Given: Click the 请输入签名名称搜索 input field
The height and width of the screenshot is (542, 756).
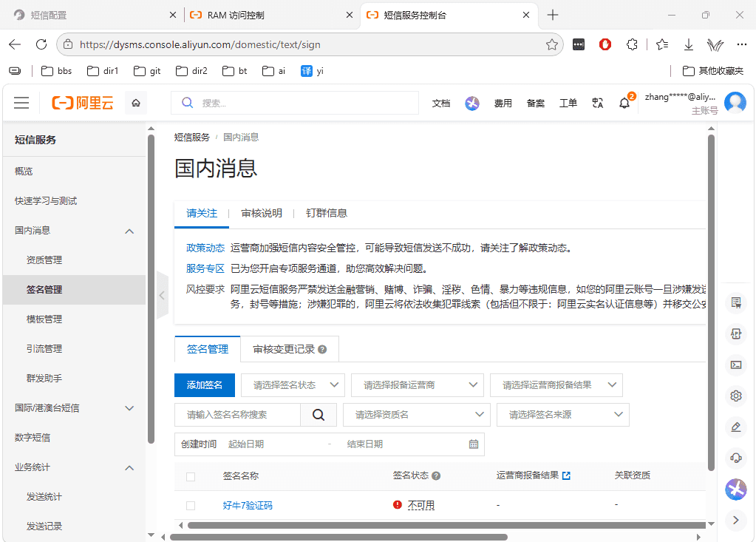Looking at the screenshot, I should click(x=238, y=415).
